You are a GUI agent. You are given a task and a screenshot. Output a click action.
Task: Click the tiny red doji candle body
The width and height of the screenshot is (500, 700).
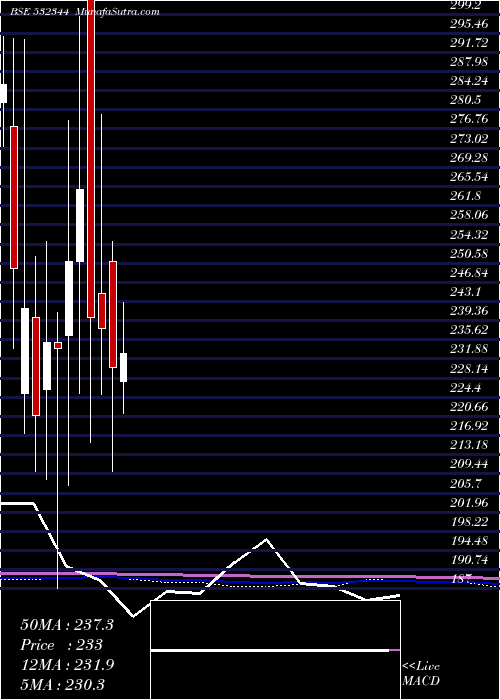[x=58, y=346]
